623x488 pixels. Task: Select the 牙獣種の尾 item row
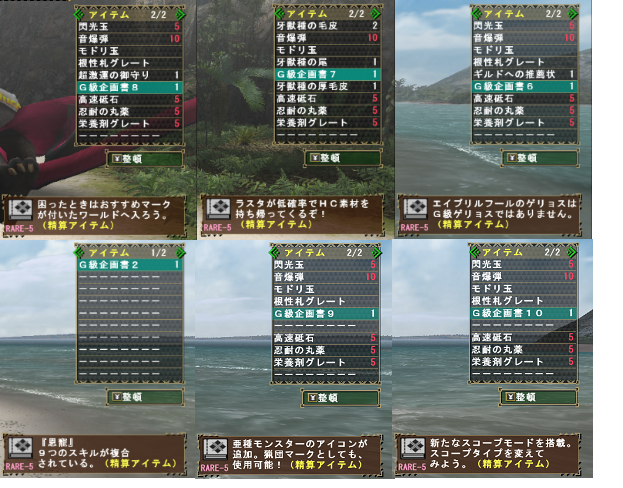[x=327, y=62]
